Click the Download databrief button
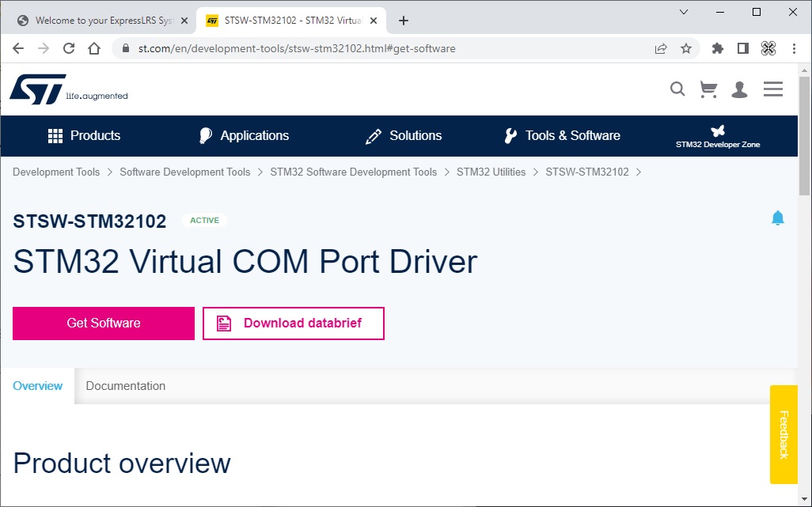 pyautogui.click(x=294, y=323)
